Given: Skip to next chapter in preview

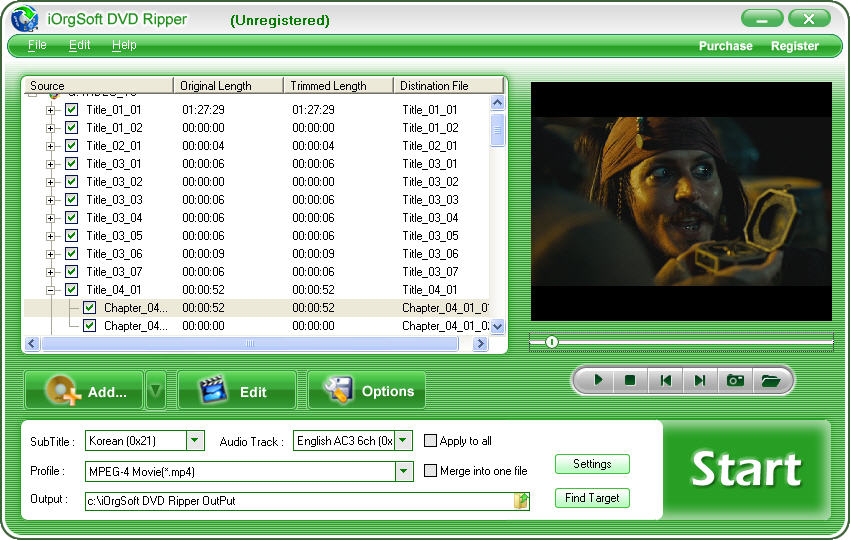Looking at the screenshot, I should [x=700, y=380].
